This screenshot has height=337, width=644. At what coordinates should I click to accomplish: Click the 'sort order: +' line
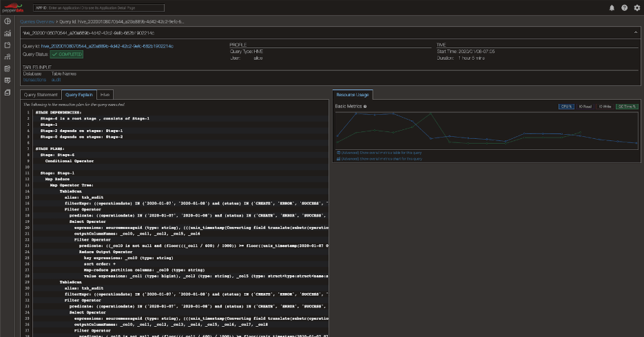pos(100,264)
